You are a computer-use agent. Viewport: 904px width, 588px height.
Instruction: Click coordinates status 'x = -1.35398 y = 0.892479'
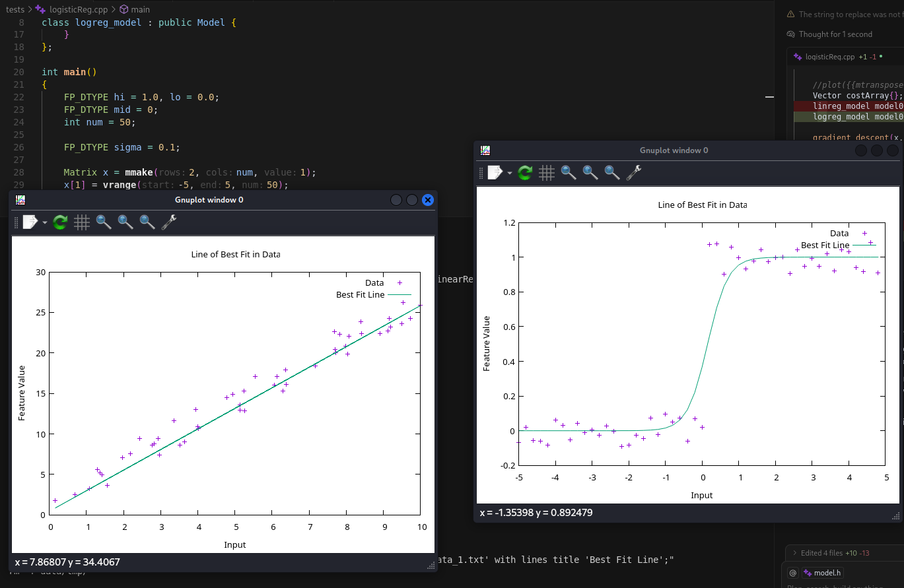(x=536, y=513)
